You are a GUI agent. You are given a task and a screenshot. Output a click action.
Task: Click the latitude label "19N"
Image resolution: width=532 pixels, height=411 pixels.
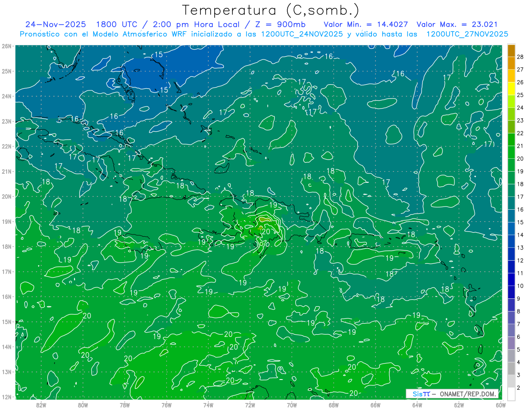click(x=7, y=221)
